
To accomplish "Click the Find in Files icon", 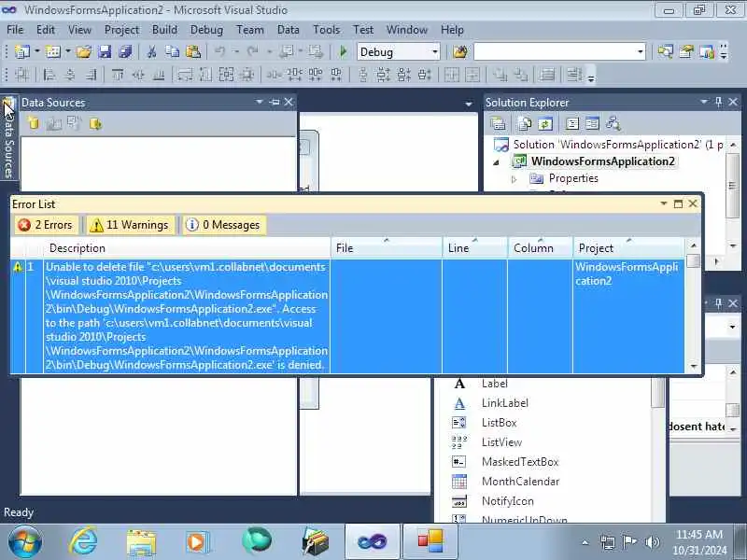I will (460, 51).
